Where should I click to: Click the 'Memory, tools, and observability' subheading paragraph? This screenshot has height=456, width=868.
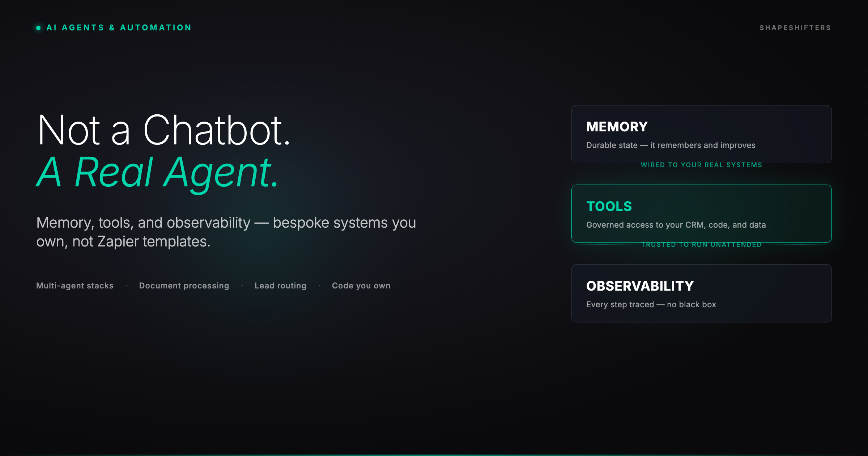[x=226, y=232]
